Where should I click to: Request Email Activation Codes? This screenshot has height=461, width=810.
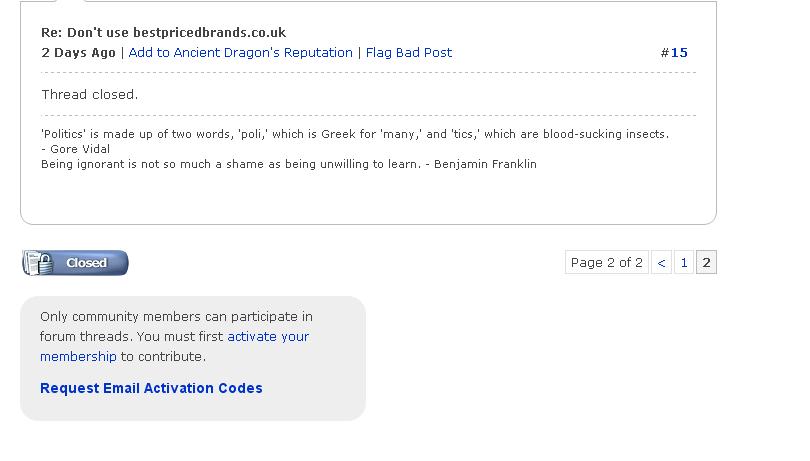(x=151, y=388)
